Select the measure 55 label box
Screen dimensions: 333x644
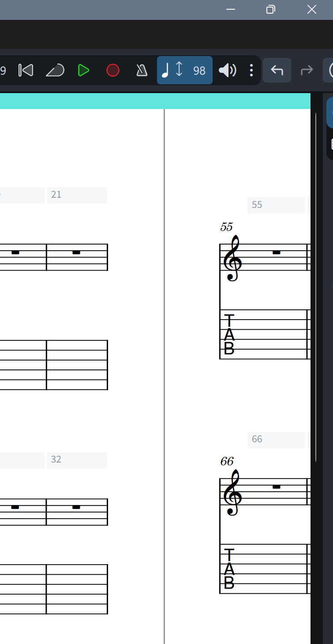click(x=276, y=205)
